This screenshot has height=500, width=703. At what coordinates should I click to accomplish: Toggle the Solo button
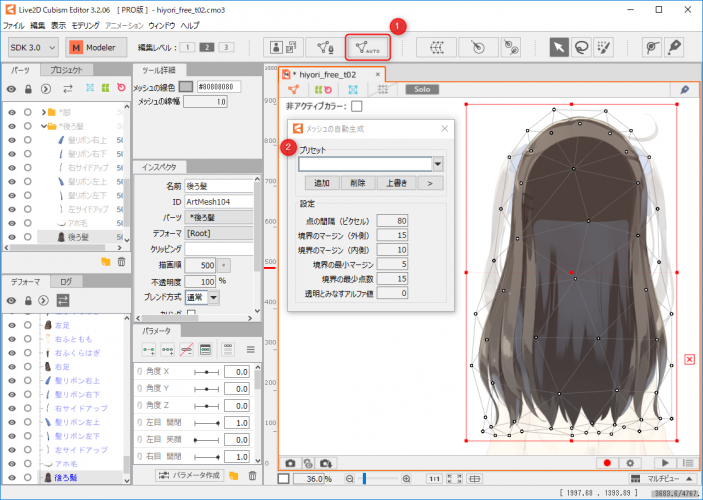420,89
